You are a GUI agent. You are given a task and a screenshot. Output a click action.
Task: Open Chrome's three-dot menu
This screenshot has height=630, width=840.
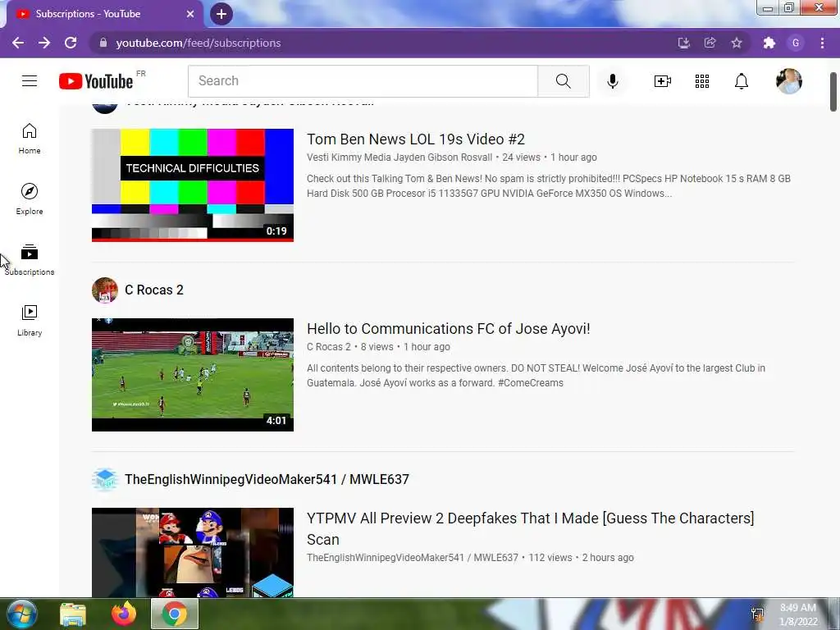click(822, 43)
